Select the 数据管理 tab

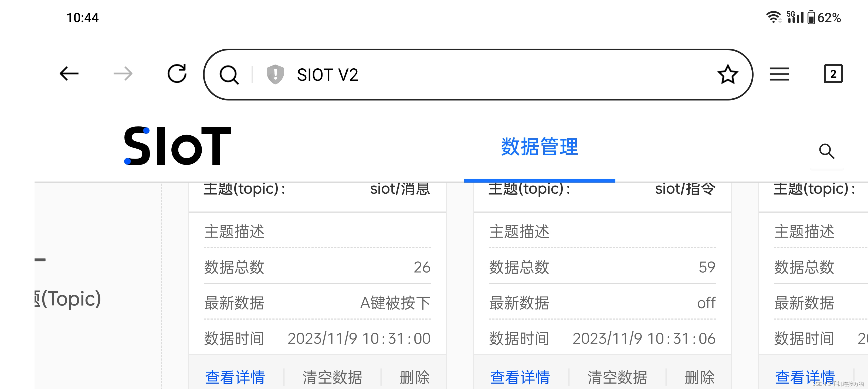[x=540, y=146]
